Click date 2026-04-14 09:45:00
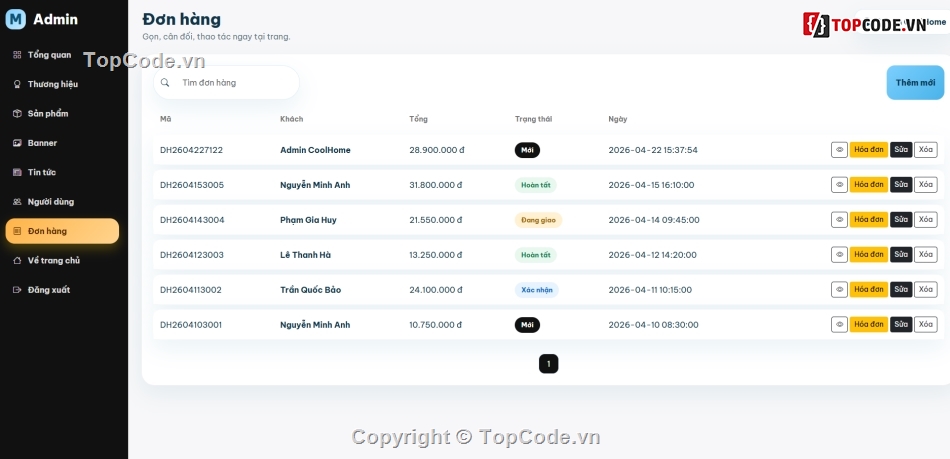The height and width of the screenshot is (459, 950). [x=654, y=220]
